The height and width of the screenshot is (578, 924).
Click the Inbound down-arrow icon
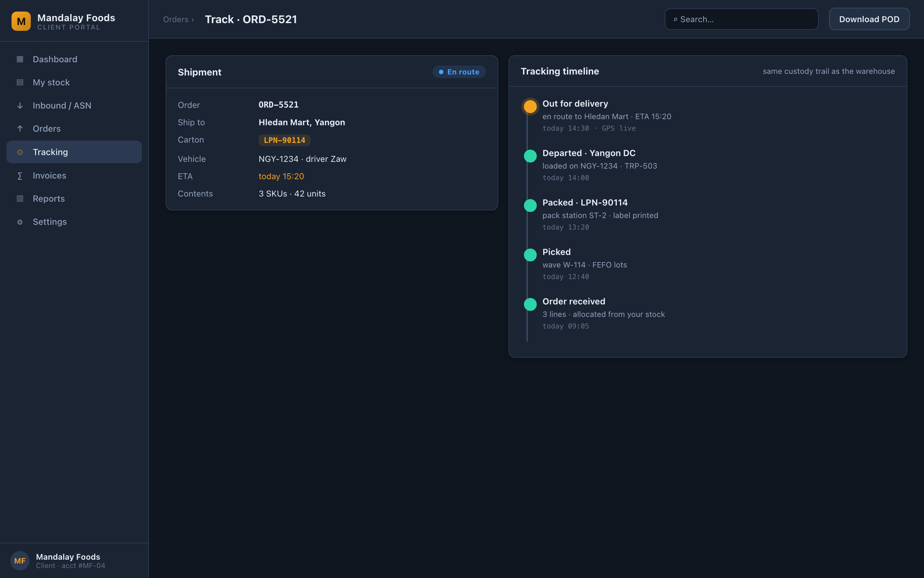point(20,106)
